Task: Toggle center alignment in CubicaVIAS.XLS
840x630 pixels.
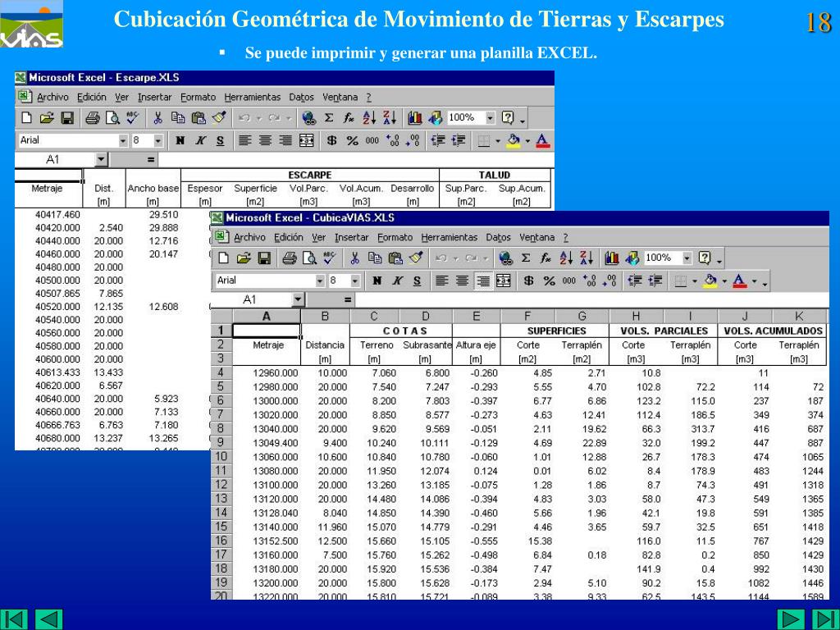Action: point(463,281)
